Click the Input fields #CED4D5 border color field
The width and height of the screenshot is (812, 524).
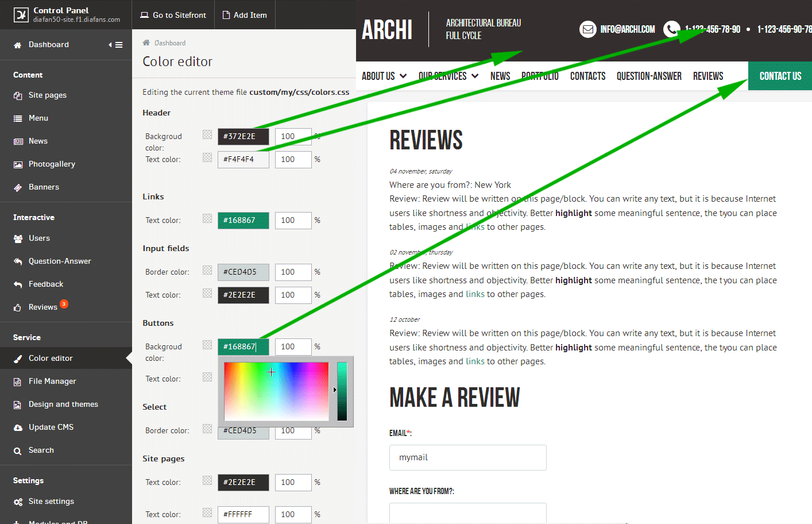[x=243, y=272]
